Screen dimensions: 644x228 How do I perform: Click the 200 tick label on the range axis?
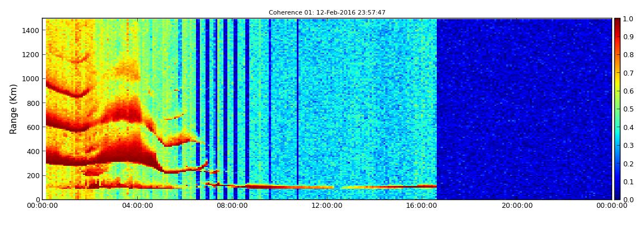pyautogui.click(x=33, y=175)
